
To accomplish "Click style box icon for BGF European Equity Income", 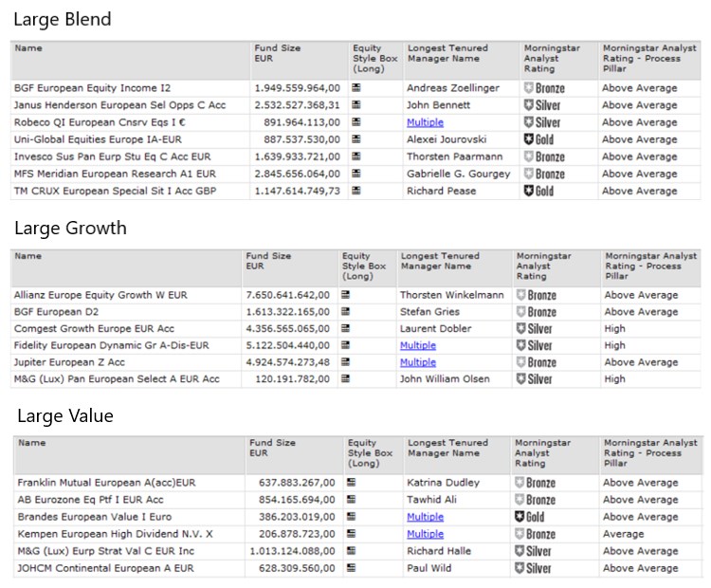I will click(x=356, y=88).
